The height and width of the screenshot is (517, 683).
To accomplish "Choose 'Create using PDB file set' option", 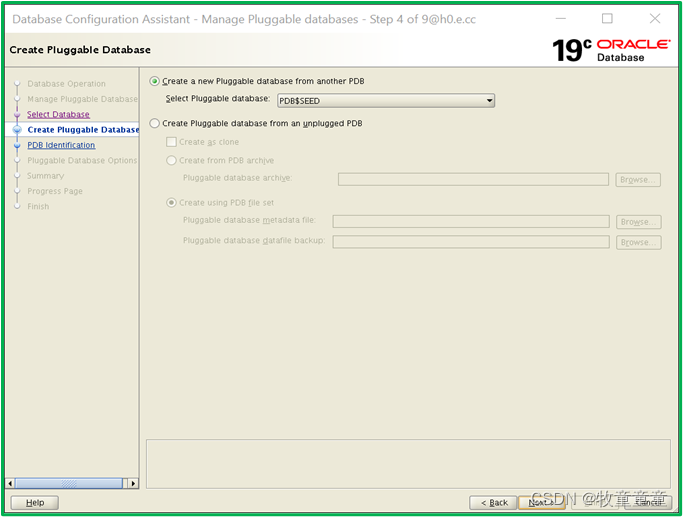I will click(x=171, y=203).
